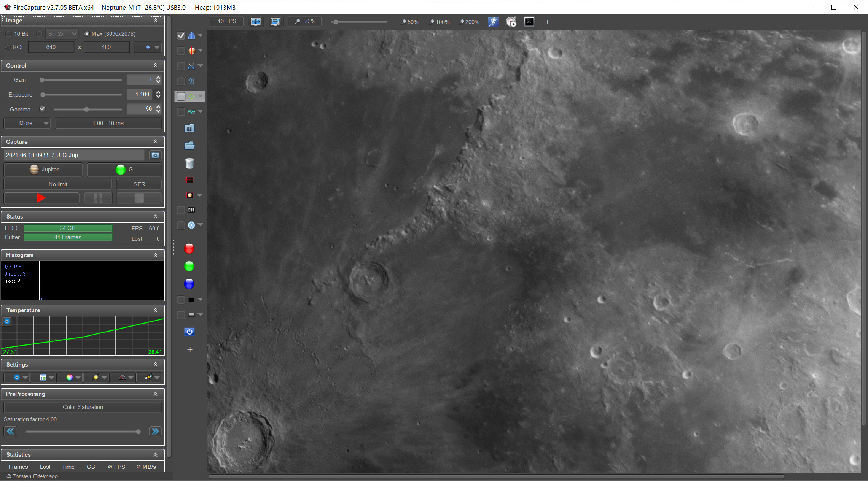Enable the 16 Bit checkbox
This screenshot has width=868, height=481.
tap(8, 34)
